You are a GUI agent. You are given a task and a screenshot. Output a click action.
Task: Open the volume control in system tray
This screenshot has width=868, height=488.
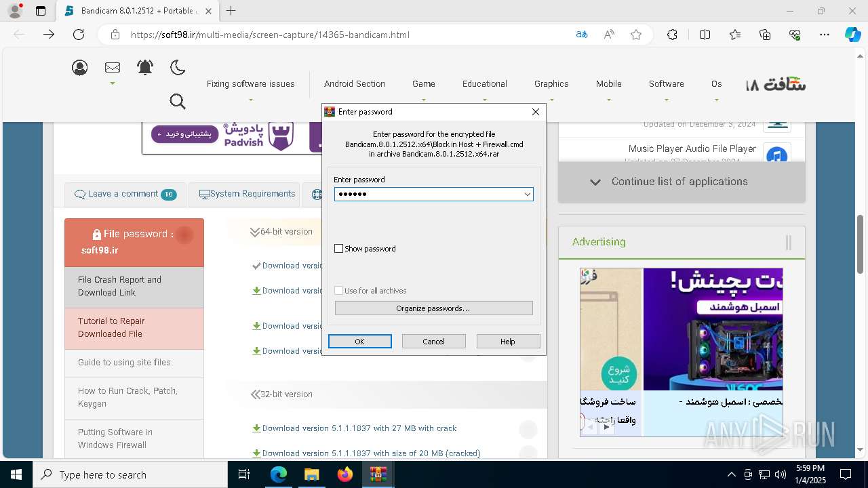click(781, 474)
